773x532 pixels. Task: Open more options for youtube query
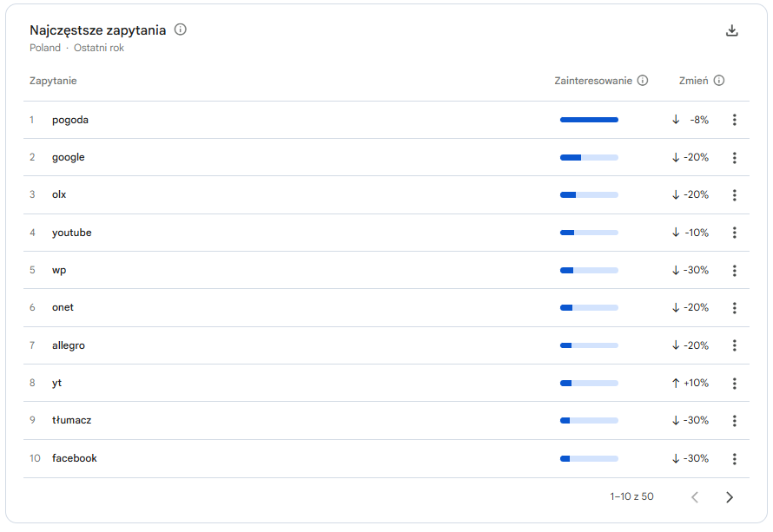(x=734, y=233)
